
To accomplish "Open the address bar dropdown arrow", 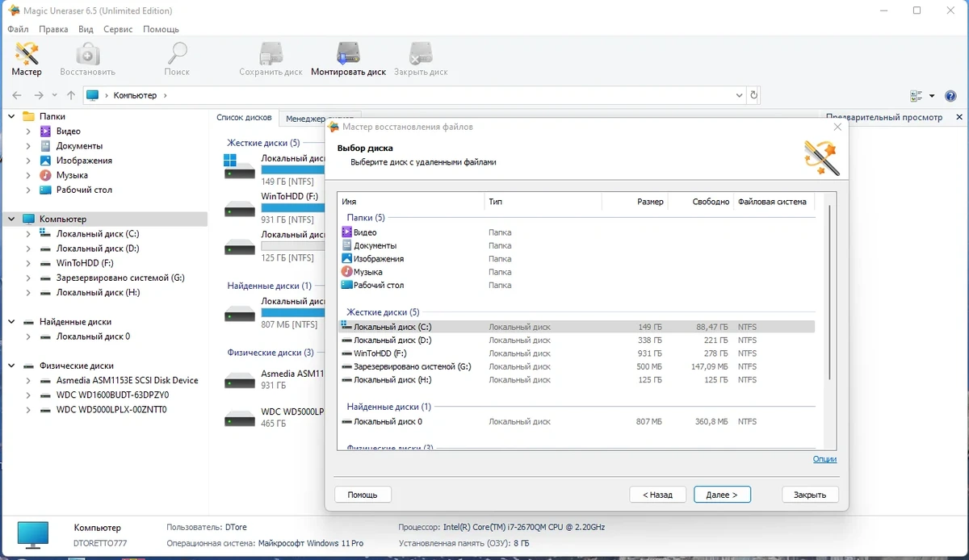I will pos(740,95).
